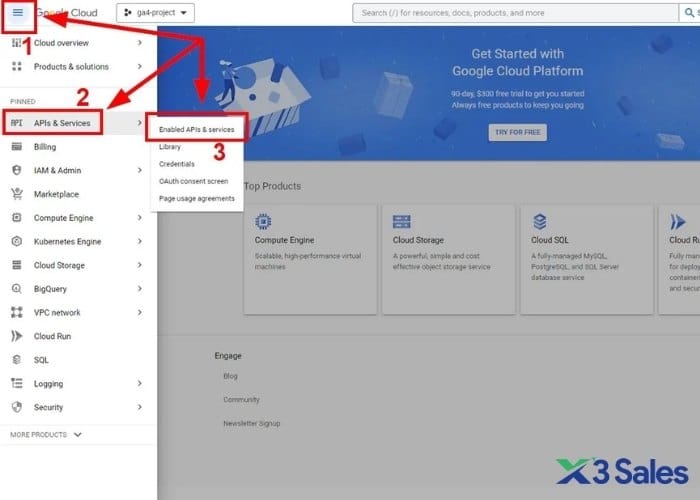
Task: Expand the Cloud overview submenu arrow
Action: [140, 43]
